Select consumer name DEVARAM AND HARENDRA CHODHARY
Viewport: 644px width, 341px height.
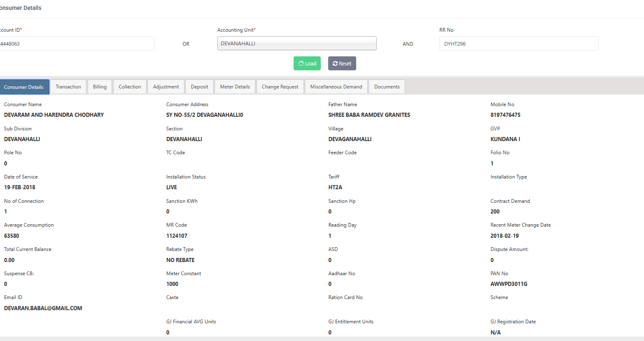(x=54, y=115)
